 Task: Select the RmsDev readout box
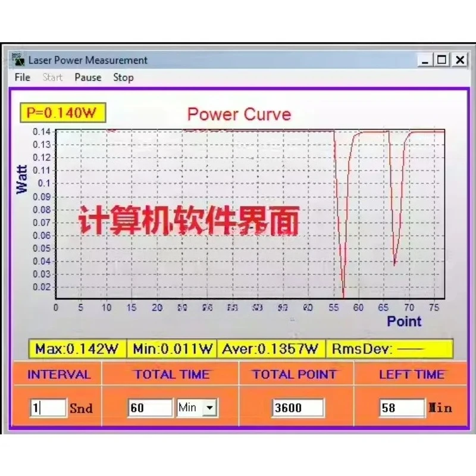click(x=390, y=349)
